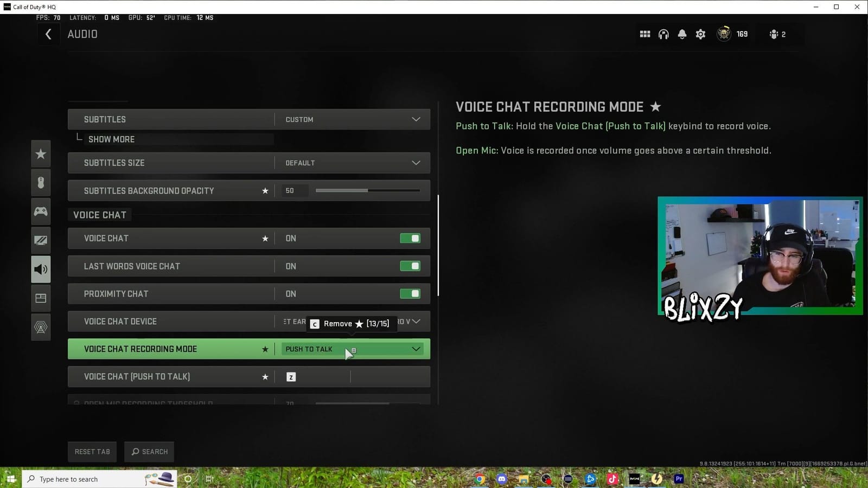Screen dimensions: 868x488
Task: Open Controller settings from the sidebar
Action: click(x=41, y=211)
